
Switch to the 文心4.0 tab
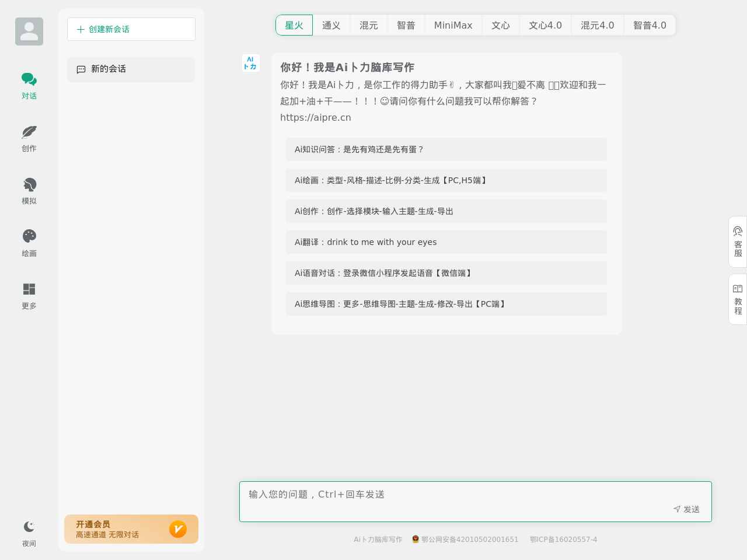coord(545,25)
